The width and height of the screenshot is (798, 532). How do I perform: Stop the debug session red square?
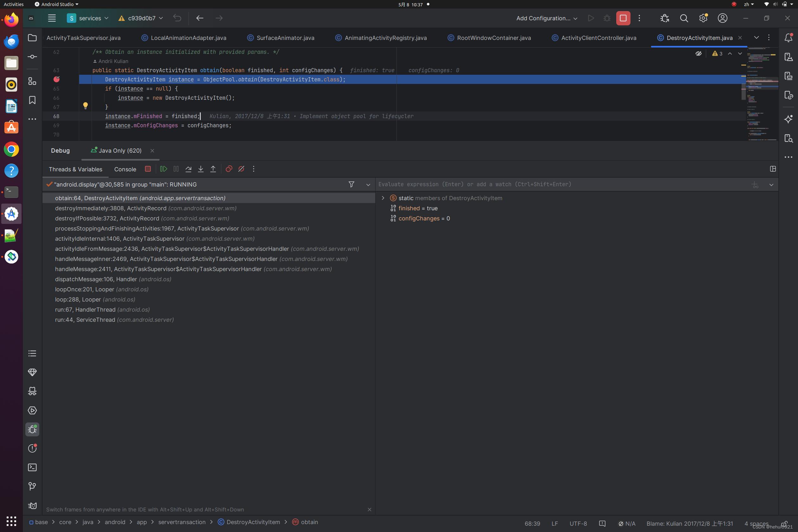(x=148, y=169)
